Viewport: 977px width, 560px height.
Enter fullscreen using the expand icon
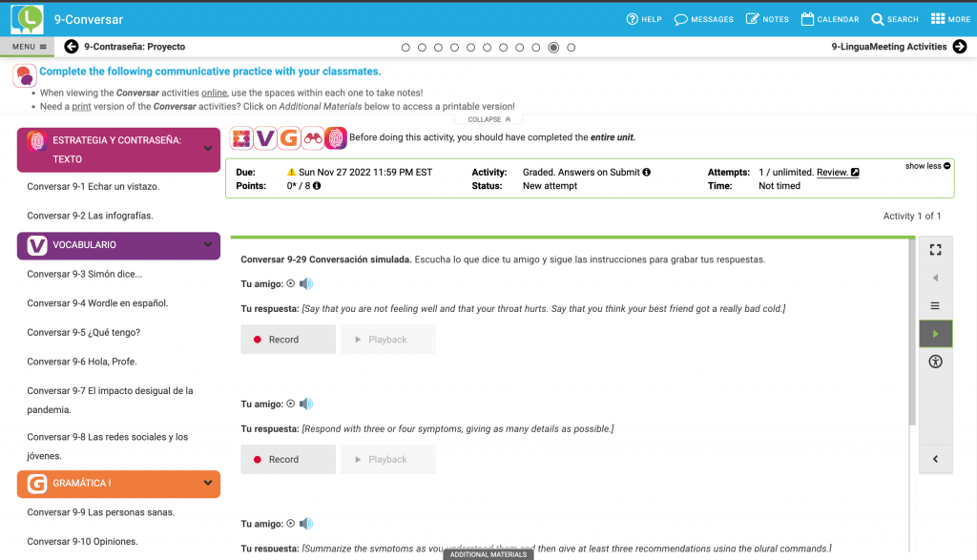click(935, 250)
